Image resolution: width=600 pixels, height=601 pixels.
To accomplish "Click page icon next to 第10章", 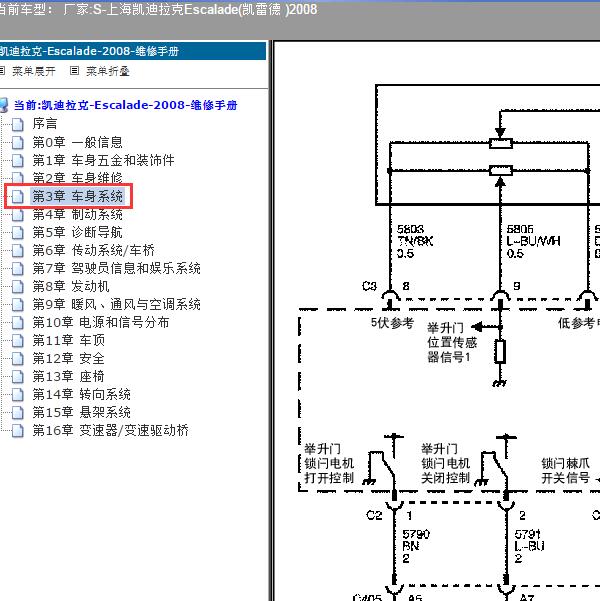I will pyautogui.click(x=18, y=323).
